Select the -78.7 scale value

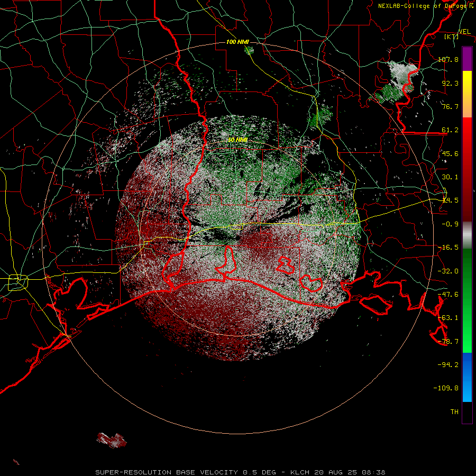tap(448, 342)
